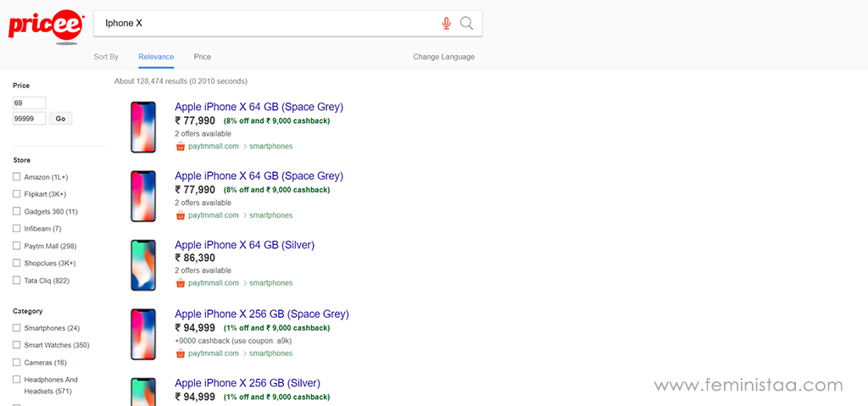
Task: Click cashback offer text of first result
Action: 277,120
